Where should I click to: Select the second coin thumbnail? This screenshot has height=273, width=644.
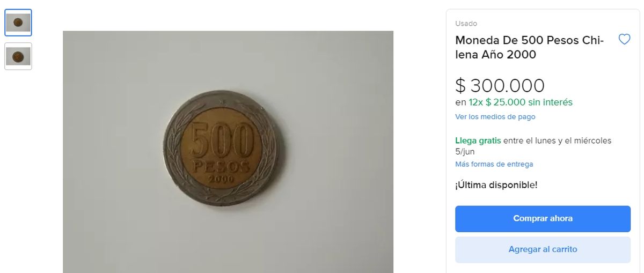18,56
